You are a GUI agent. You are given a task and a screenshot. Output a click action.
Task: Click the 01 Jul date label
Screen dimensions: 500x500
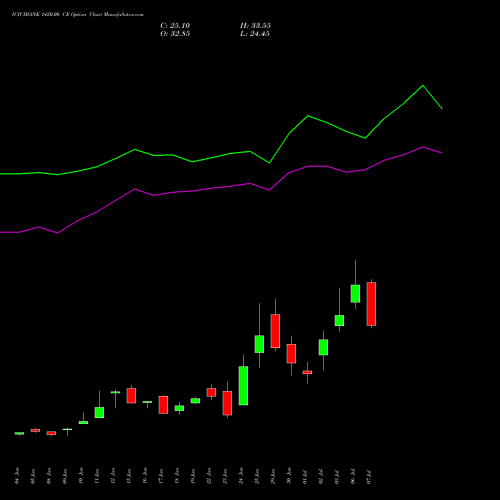[x=305, y=477]
